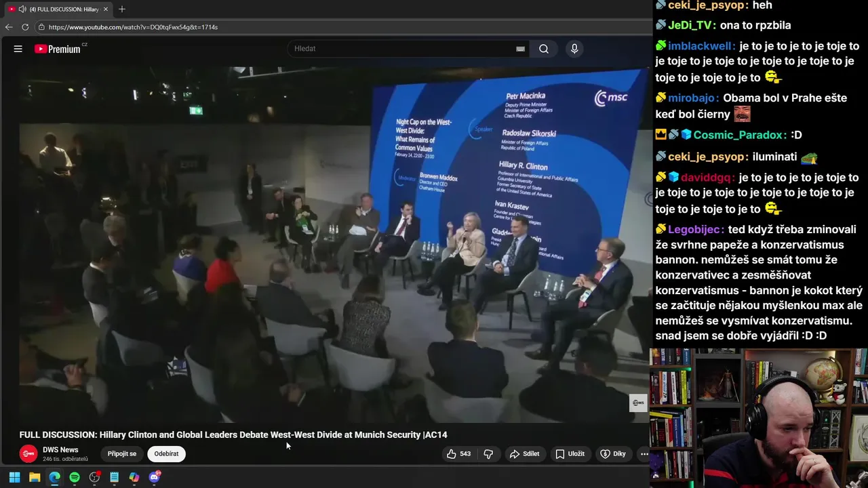Click 246 tis. odběratelů subscriber count
This screenshot has width=868, height=488.
coord(65,459)
